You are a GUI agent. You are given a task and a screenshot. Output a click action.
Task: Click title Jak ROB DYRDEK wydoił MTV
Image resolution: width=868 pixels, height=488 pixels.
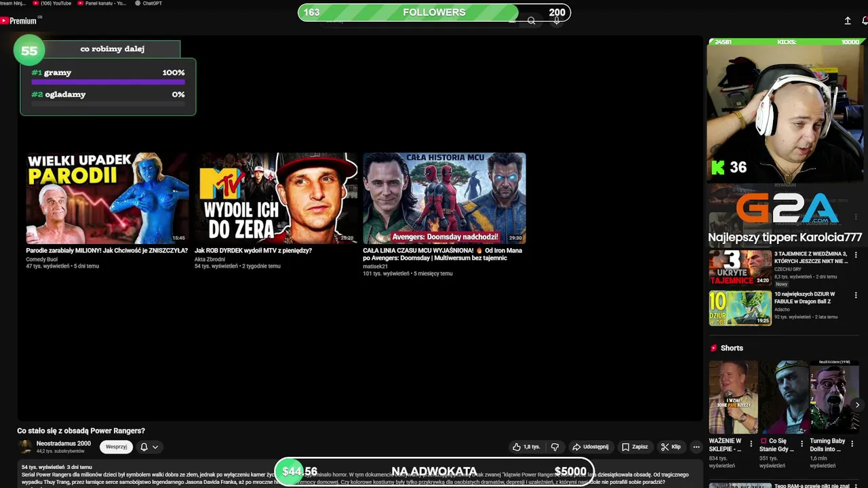coord(253,251)
